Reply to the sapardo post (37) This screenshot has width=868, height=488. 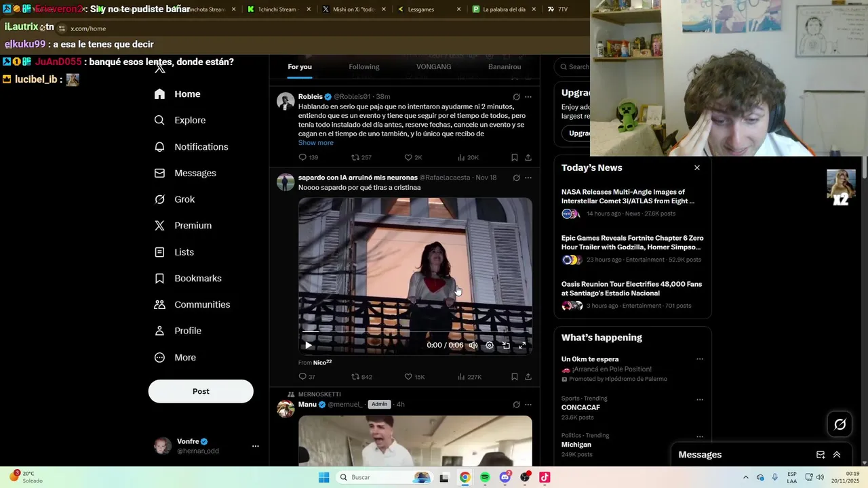coord(307,377)
